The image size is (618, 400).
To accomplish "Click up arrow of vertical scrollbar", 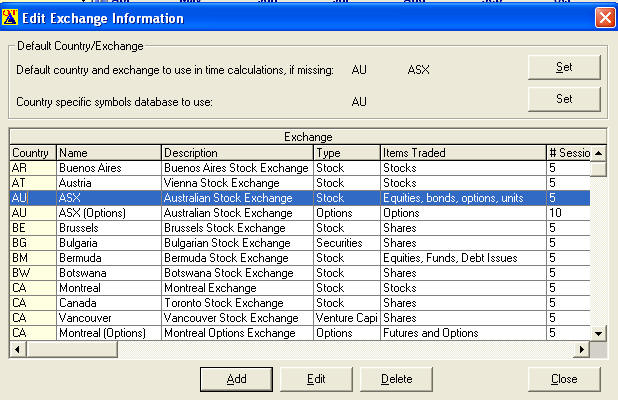I will [x=598, y=153].
